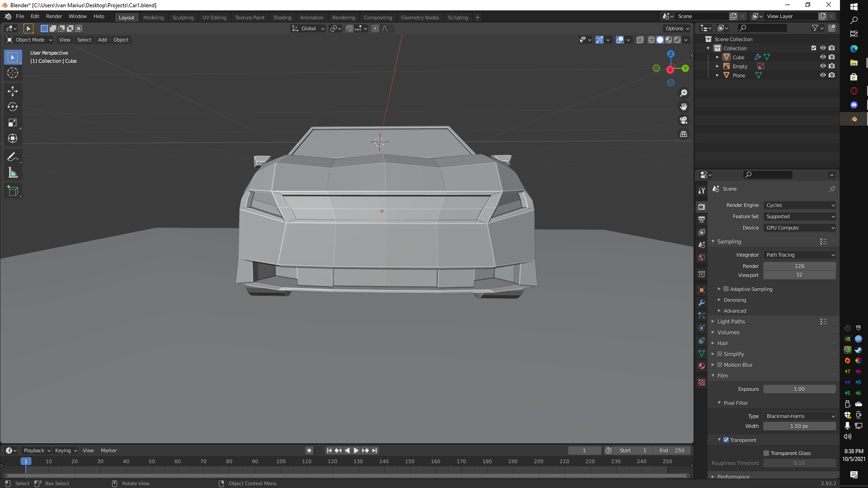The width and height of the screenshot is (868, 488).
Task: Adjust the Exposure value slider
Action: tap(800, 389)
